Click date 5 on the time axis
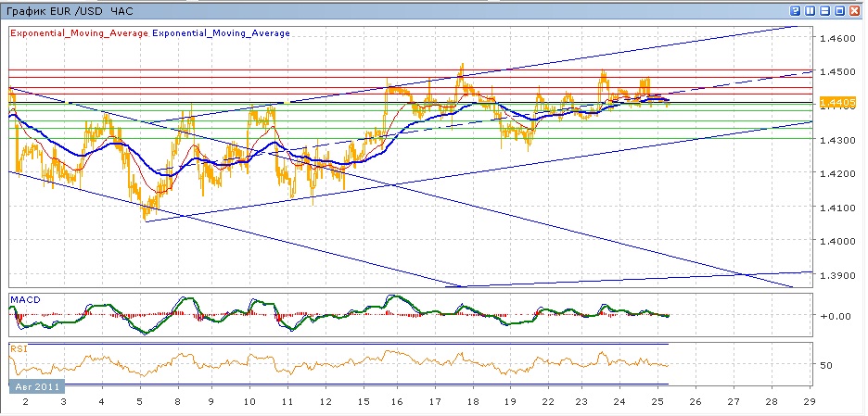The width and height of the screenshot is (868, 416). (138, 401)
